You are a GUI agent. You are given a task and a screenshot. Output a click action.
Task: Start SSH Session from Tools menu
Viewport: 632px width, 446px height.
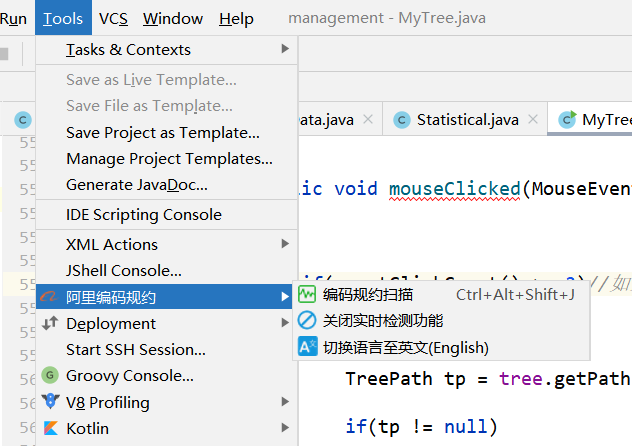coord(166,350)
